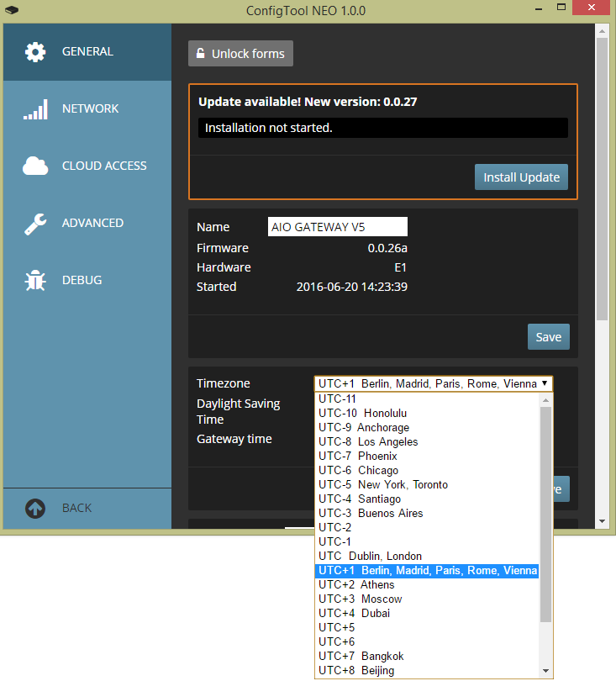This screenshot has width=616, height=681.
Task: Click the Debug bug icon
Action: [x=35, y=281]
